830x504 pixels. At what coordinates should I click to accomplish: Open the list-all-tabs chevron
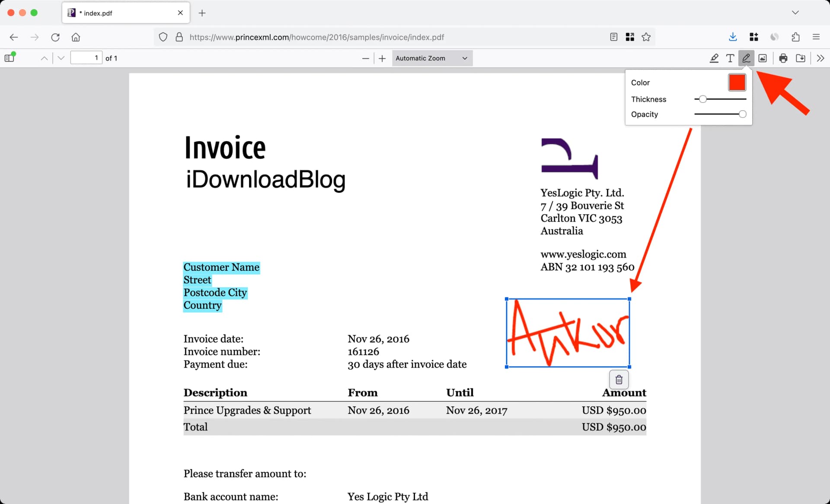(x=795, y=13)
